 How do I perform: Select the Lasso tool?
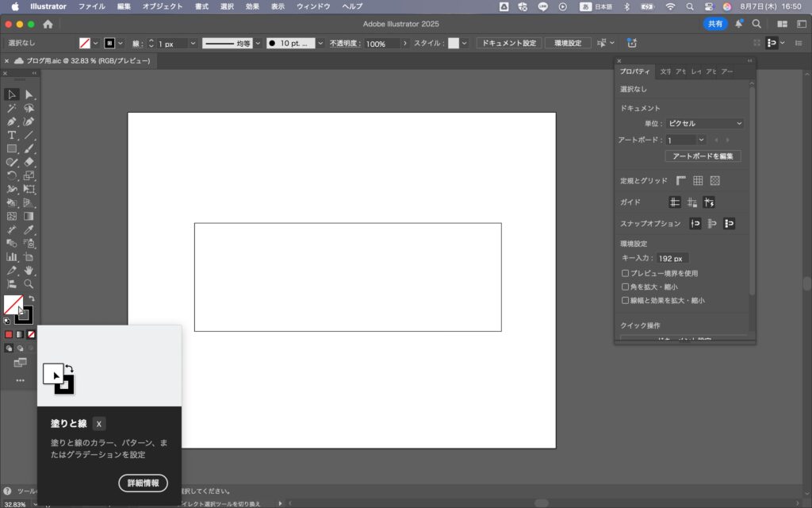coord(29,108)
